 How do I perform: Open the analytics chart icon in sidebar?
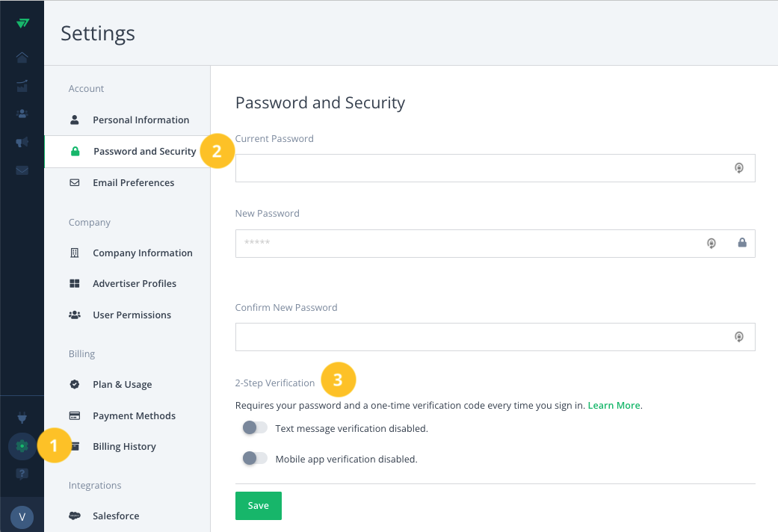pos(22,86)
